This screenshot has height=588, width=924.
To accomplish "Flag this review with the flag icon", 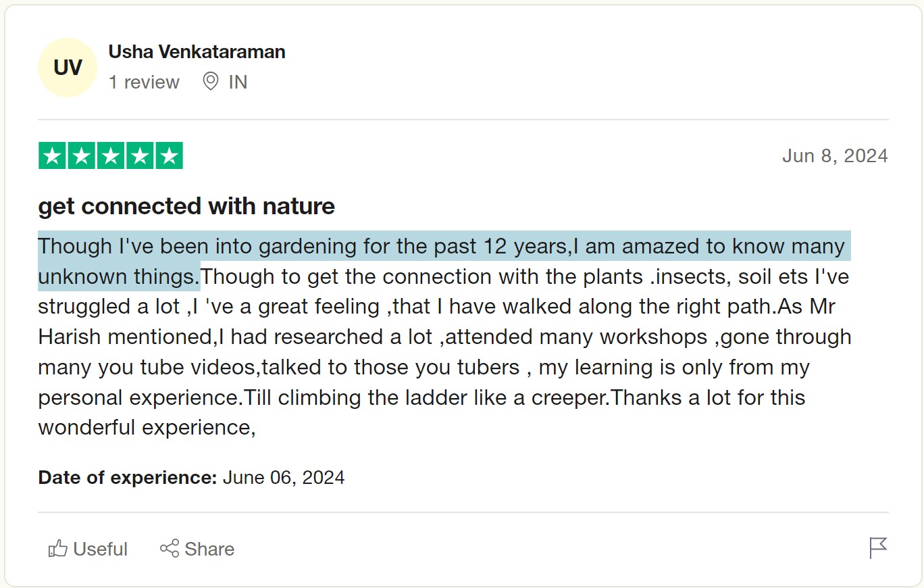I will (x=878, y=548).
